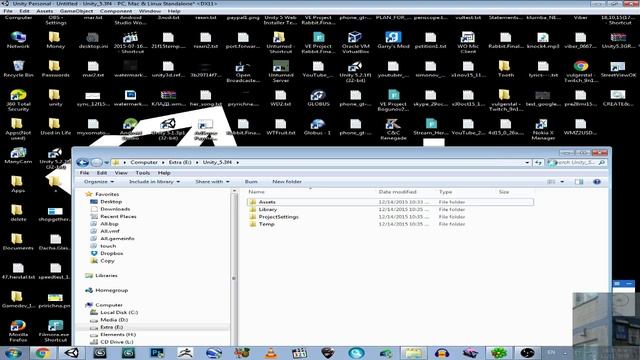This screenshot has height=360, width=640.
Task: Select the Temp folder row
Action: pos(390,224)
